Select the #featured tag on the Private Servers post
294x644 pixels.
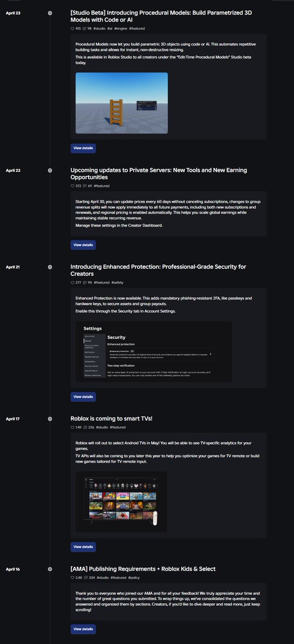pyautogui.click(x=102, y=186)
